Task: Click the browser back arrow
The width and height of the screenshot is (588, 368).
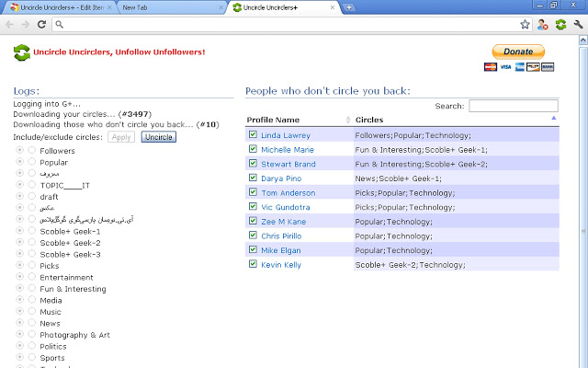Action: (x=10, y=25)
